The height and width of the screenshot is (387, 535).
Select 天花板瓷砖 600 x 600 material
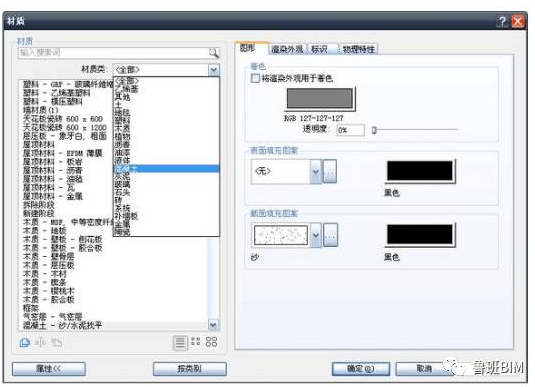pyautogui.click(x=63, y=119)
